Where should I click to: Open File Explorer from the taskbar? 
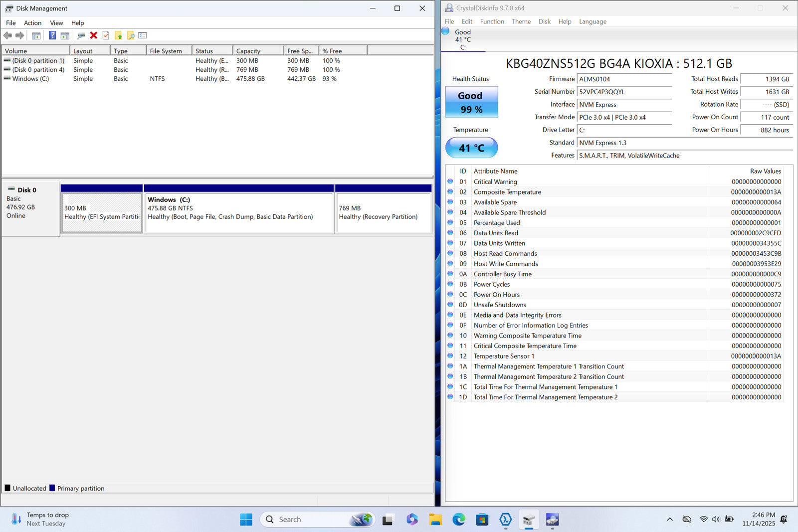[x=435, y=520]
